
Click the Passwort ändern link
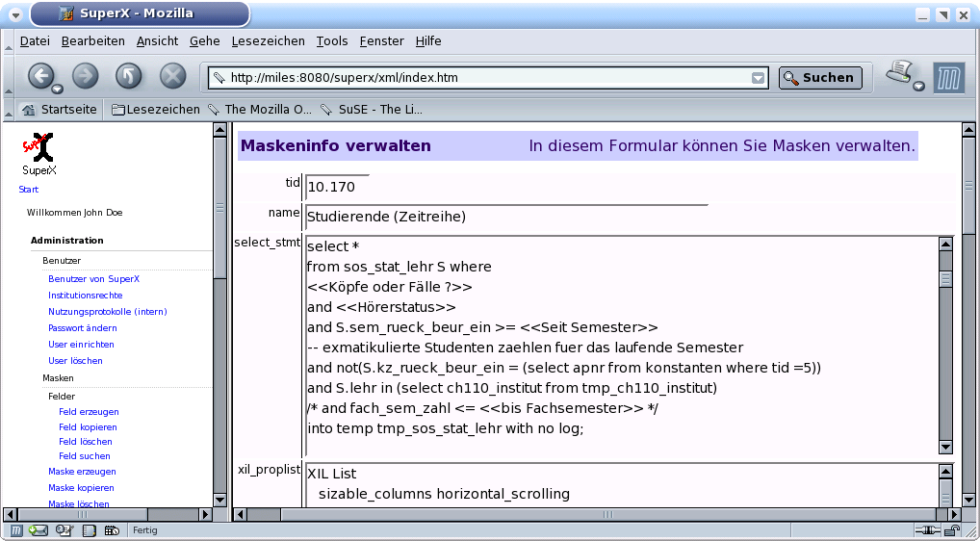tap(83, 327)
